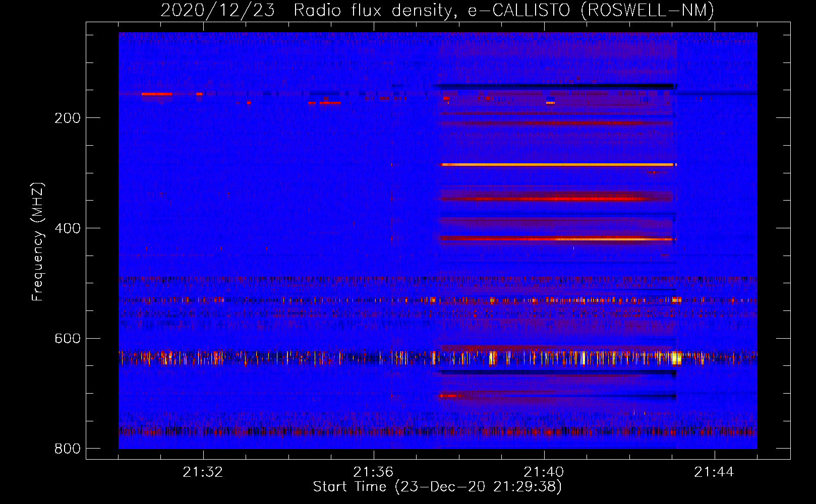Click the 800 frequency tick label
816x504 pixels.
click(x=68, y=449)
